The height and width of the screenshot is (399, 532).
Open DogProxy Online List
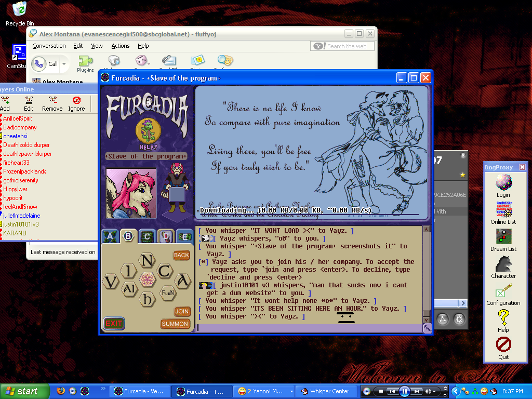[503, 213]
